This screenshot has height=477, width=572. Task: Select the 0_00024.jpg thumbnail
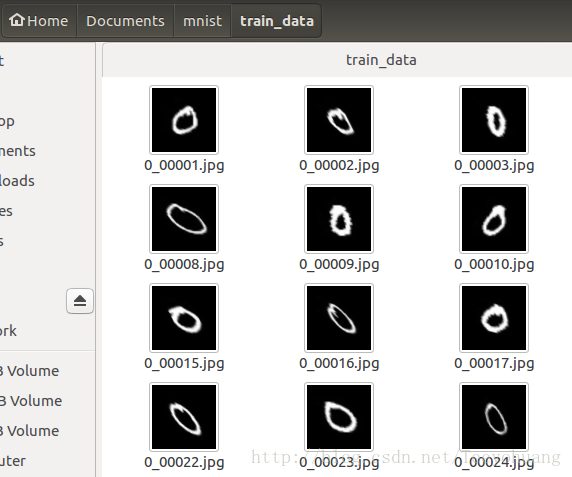(x=494, y=417)
